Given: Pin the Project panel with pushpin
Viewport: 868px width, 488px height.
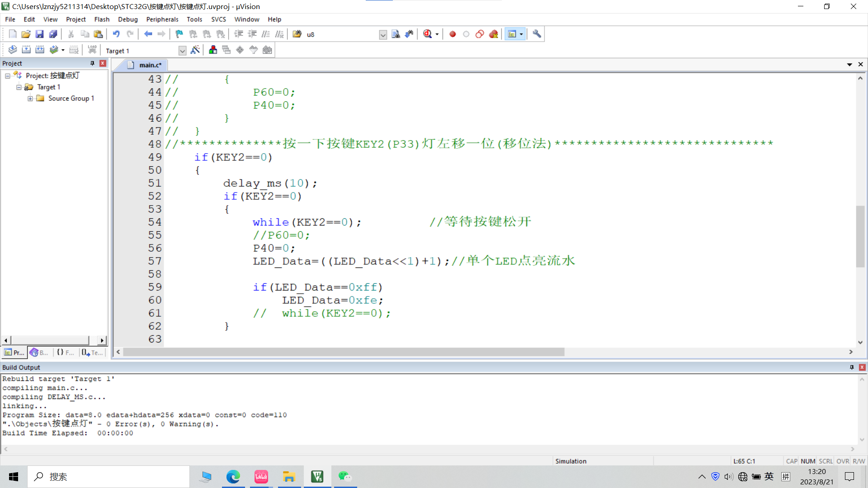Looking at the screenshot, I should [x=92, y=63].
